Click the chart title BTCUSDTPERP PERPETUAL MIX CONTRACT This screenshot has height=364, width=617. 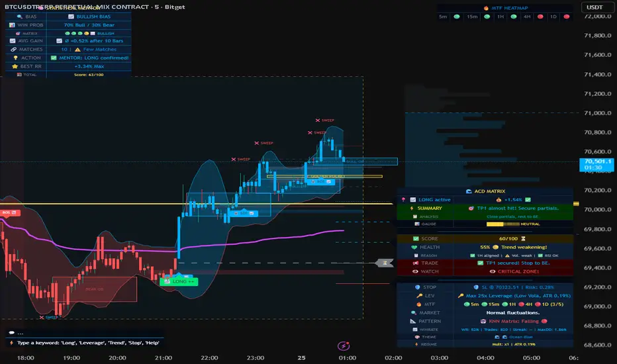click(76, 7)
